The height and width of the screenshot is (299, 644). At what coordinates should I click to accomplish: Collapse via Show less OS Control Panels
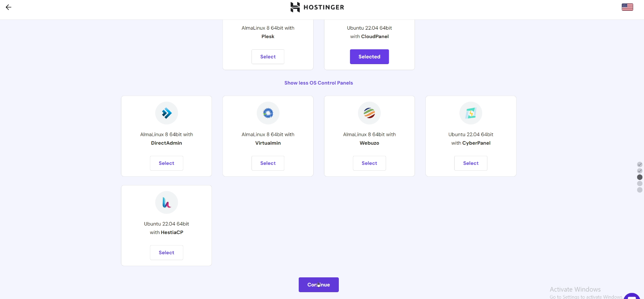point(319,83)
